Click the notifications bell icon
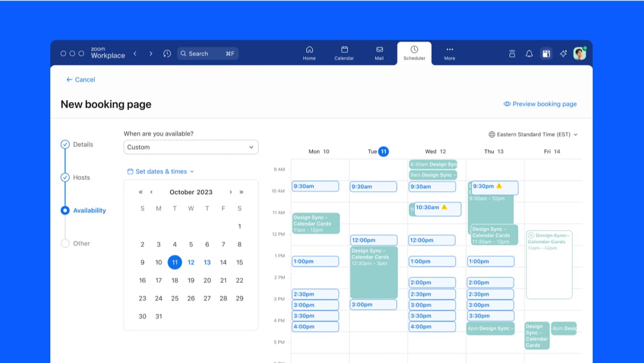The image size is (644, 363). click(529, 53)
